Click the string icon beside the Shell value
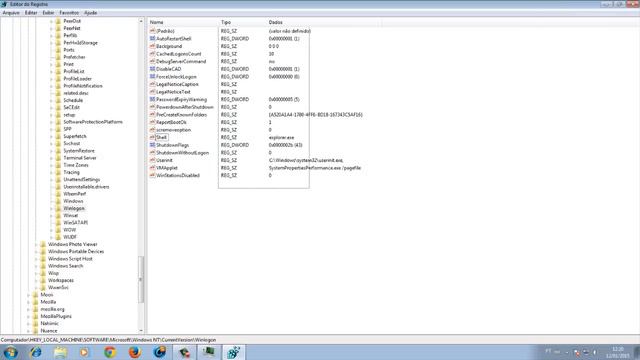640x360 pixels. point(152,137)
